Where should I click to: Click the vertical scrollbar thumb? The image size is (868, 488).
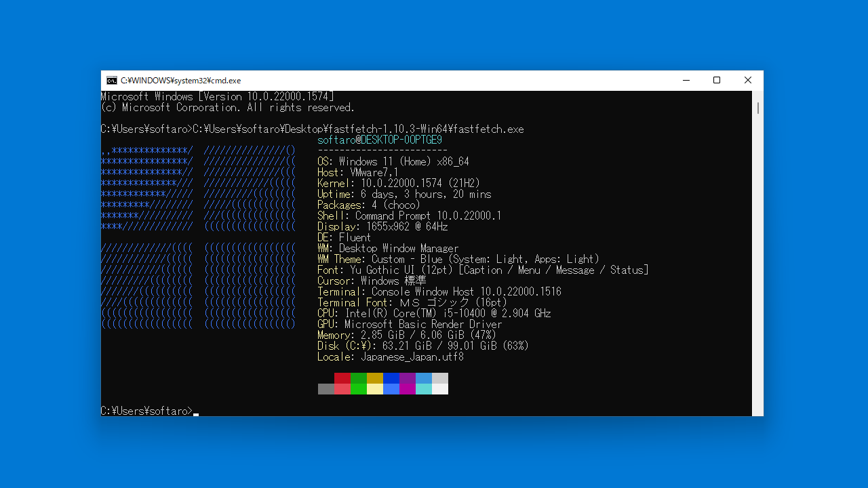[757, 108]
